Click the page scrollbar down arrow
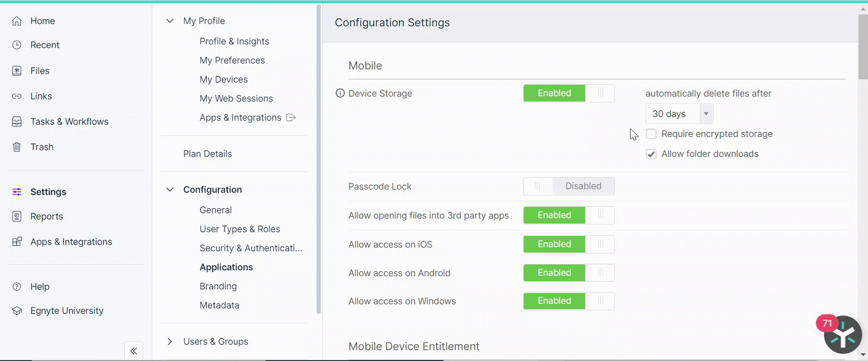The width and height of the screenshot is (868, 361). coord(863,356)
